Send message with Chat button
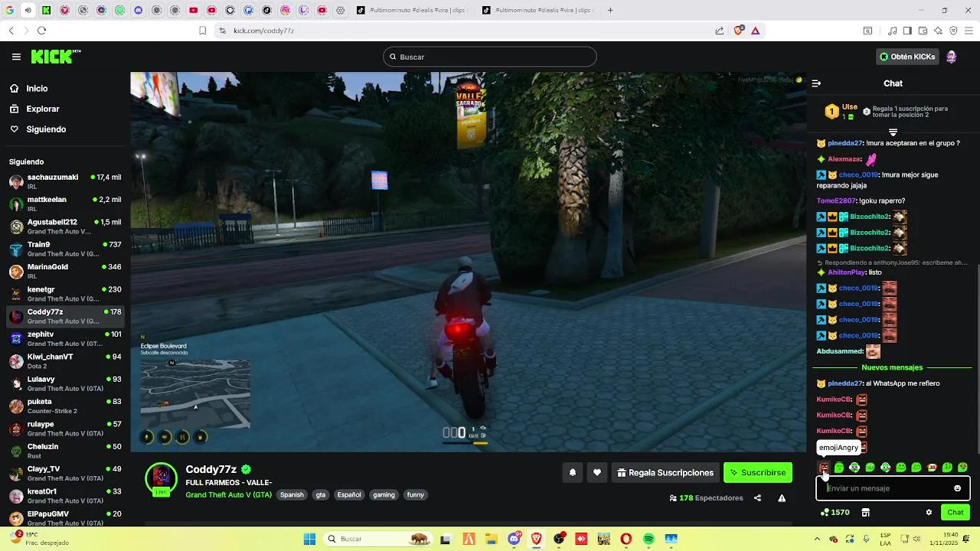The height and width of the screenshot is (551, 980). (955, 512)
